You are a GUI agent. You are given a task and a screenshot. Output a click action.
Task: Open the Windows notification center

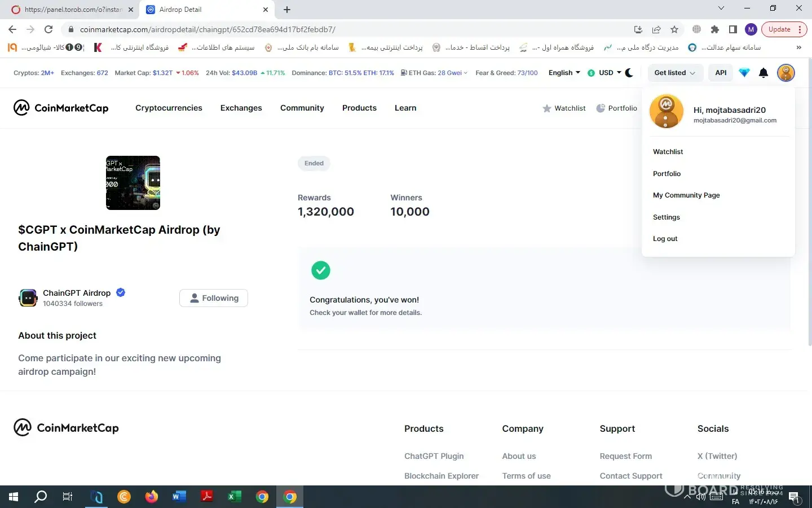(795, 497)
